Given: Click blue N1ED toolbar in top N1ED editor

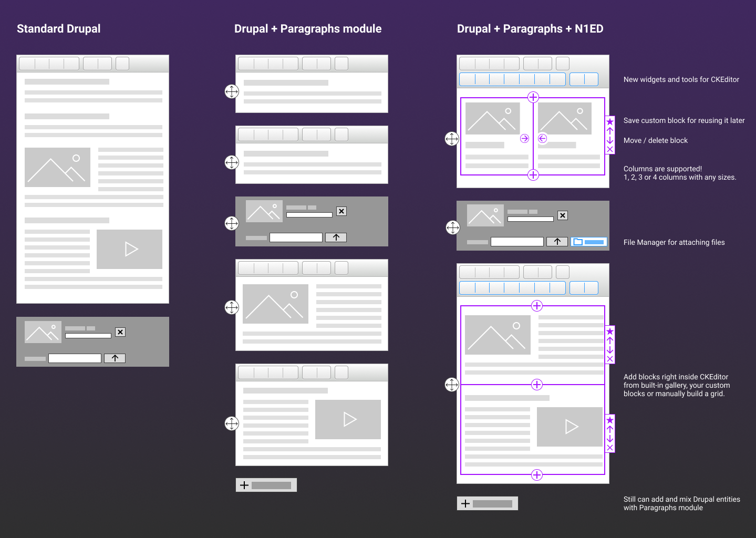Looking at the screenshot, I should (x=529, y=79).
